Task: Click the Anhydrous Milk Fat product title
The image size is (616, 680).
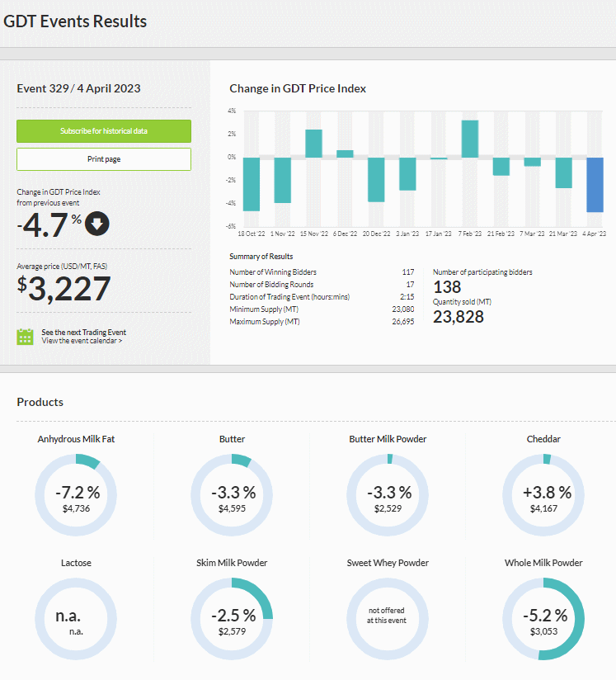Action: 76,439
